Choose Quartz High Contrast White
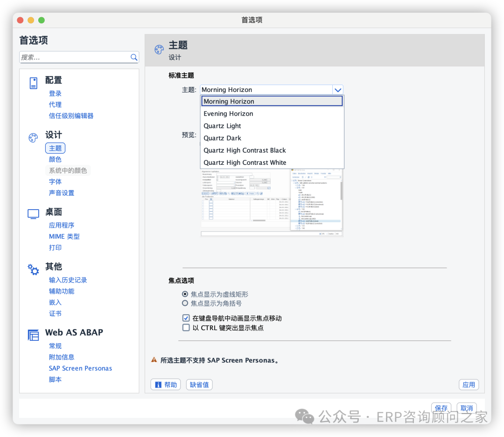The image size is (504, 437). [x=272, y=162]
